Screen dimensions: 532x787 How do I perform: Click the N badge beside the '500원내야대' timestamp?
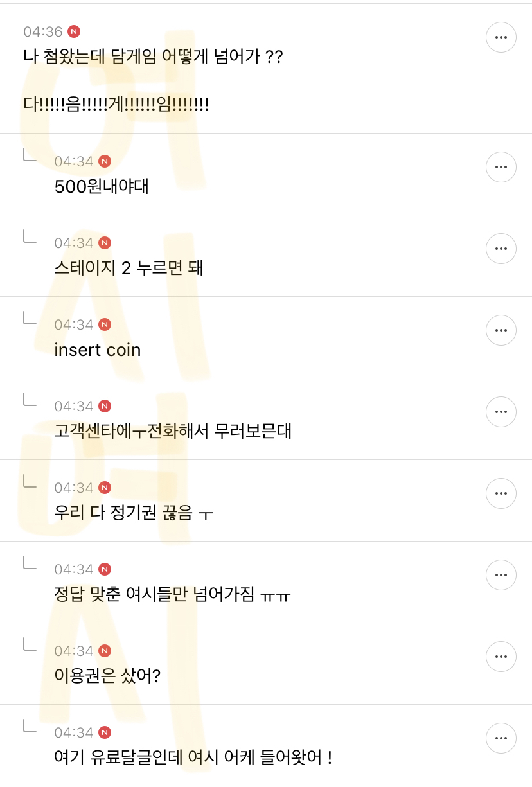105,161
